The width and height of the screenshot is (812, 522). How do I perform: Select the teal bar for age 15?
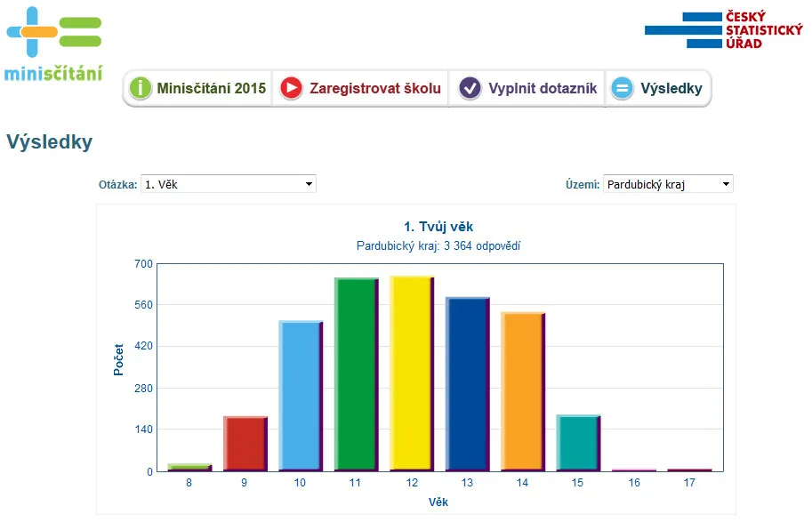pyautogui.click(x=578, y=443)
